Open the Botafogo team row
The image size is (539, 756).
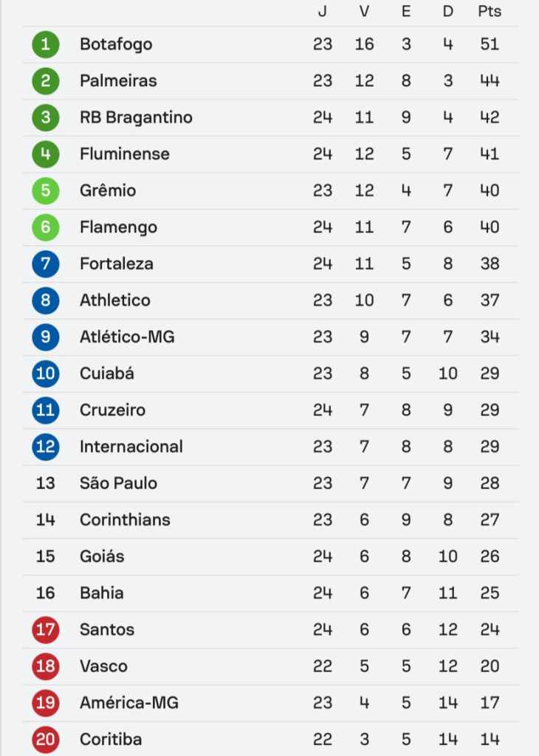(x=270, y=44)
